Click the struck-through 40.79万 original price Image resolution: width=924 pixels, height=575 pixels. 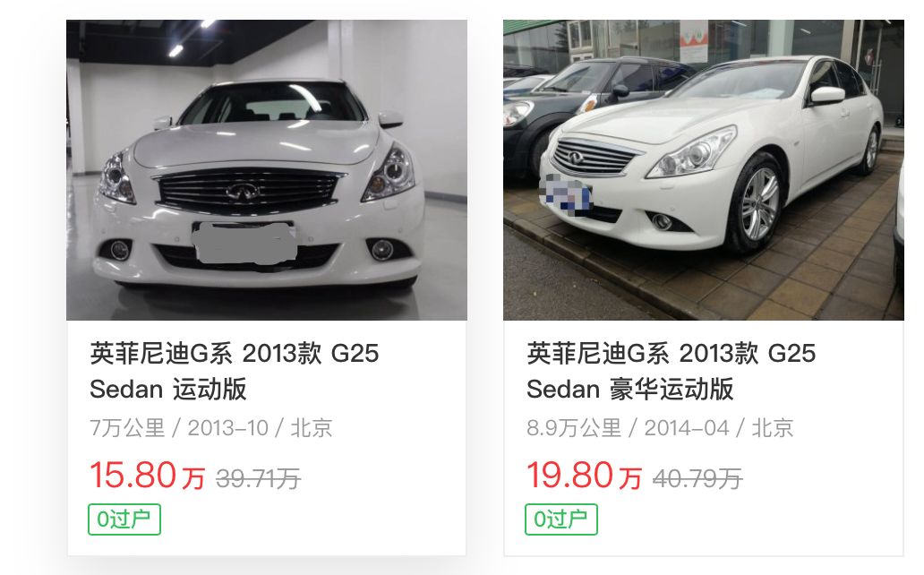coord(697,478)
